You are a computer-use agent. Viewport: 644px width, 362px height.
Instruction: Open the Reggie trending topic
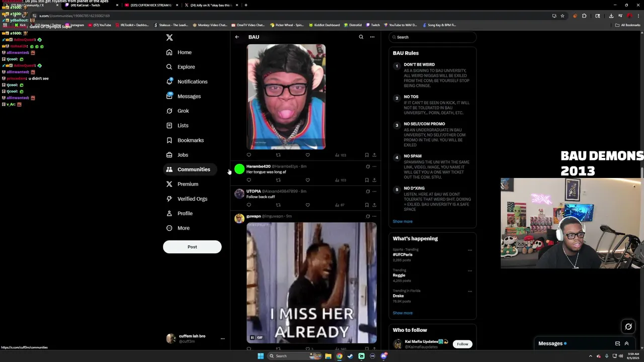399,276
